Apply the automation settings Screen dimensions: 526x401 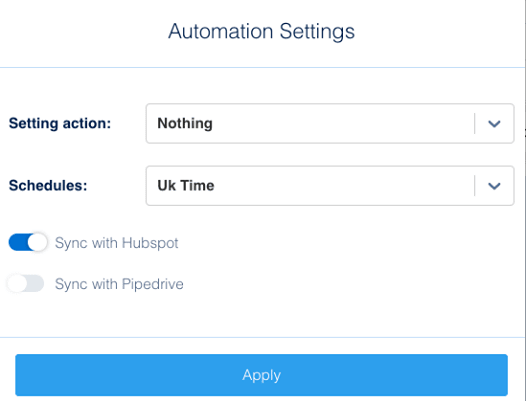tap(261, 375)
